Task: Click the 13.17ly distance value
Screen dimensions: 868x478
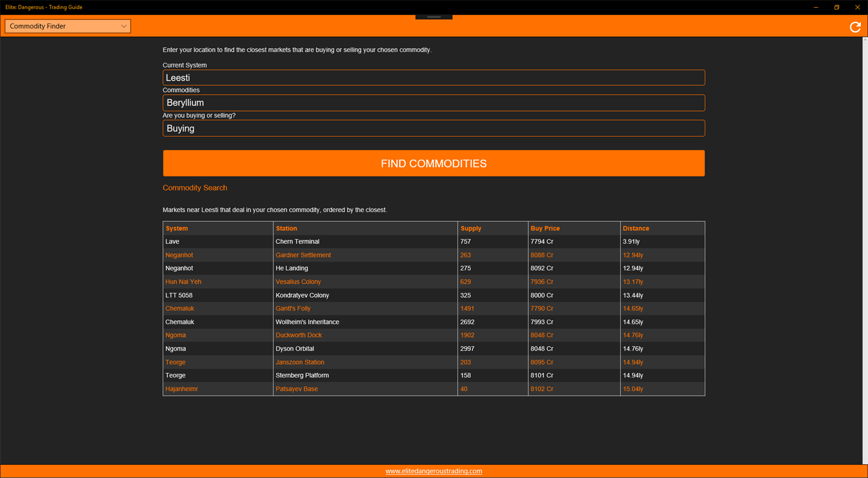Action: point(633,282)
